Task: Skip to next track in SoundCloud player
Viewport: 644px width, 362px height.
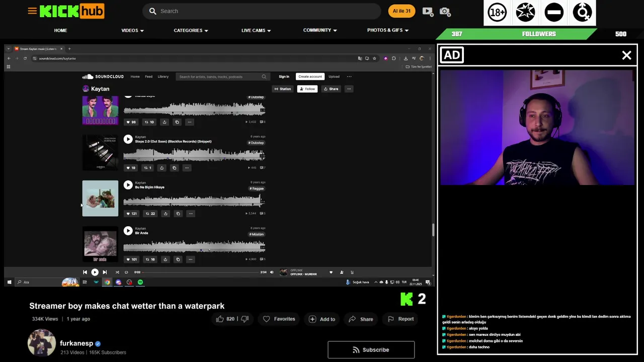Action: pyautogui.click(x=105, y=272)
